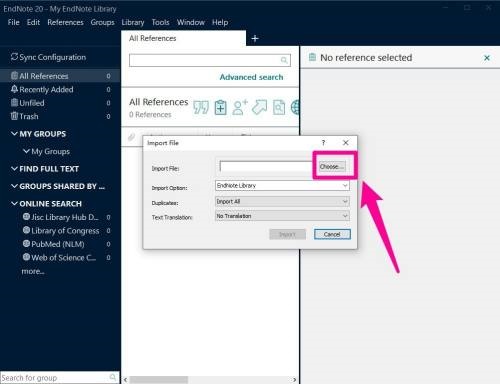Image resolution: width=500 pixels, height=384 pixels.
Task: Click the PubMed (NLM) globe icon
Action: [26, 244]
